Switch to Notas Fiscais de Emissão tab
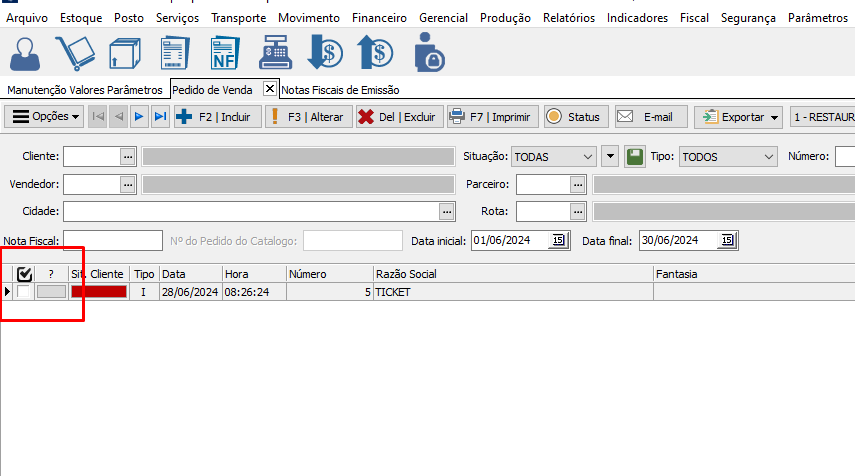The width and height of the screenshot is (855, 476). tap(340, 90)
